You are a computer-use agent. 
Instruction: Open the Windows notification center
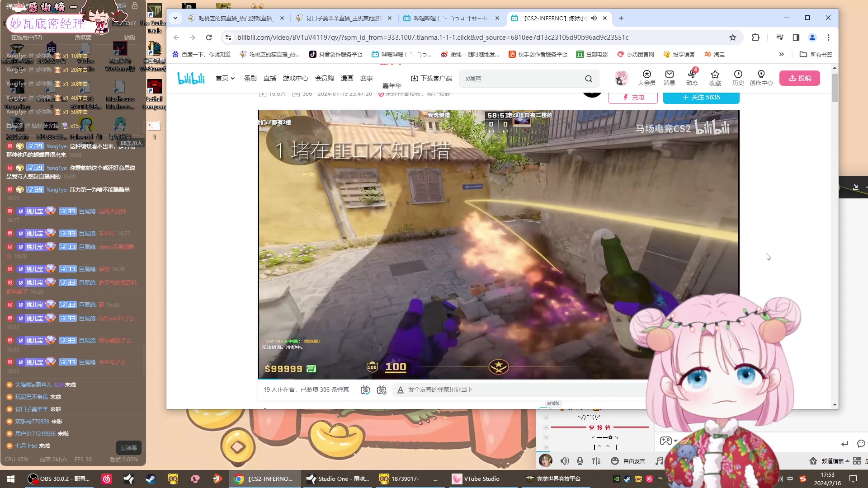(x=853, y=479)
